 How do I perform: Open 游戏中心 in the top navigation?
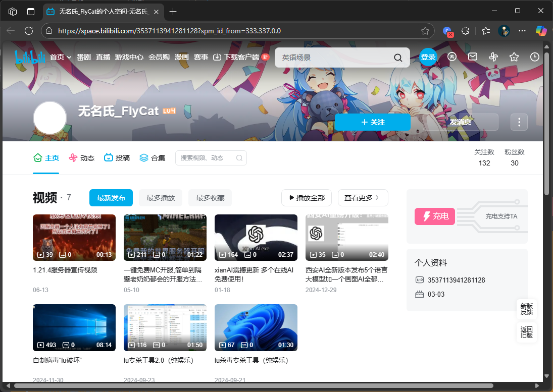(x=129, y=57)
